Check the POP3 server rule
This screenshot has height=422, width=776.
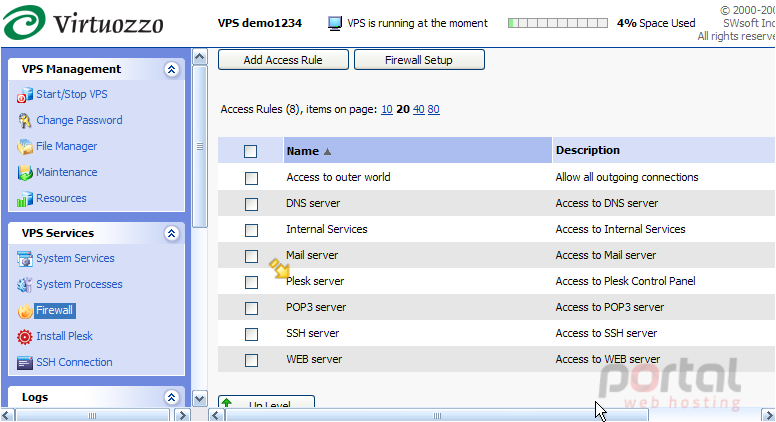click(x=251, y=308)
